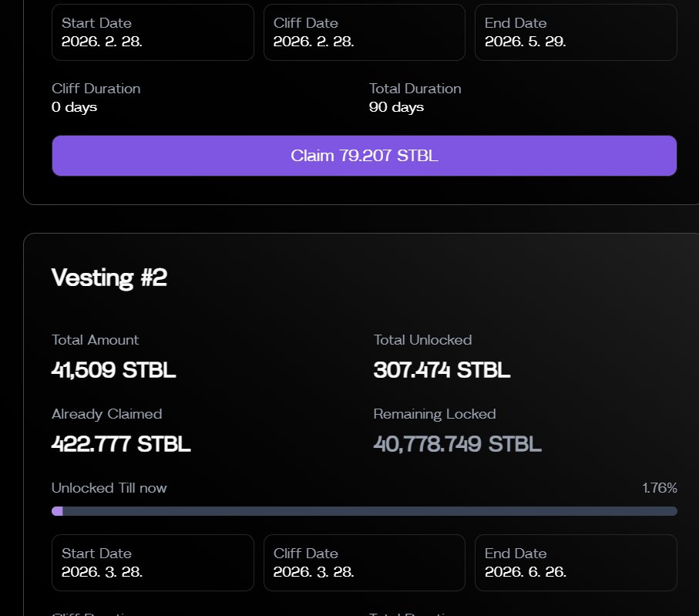Open the Start Date field showing 2026. 3. 28.
Screen dimensions: 699x616
coord(153,563)
